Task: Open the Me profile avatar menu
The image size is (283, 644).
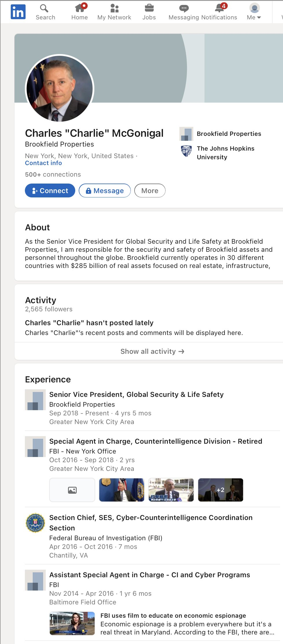Action: coord(254,12)
